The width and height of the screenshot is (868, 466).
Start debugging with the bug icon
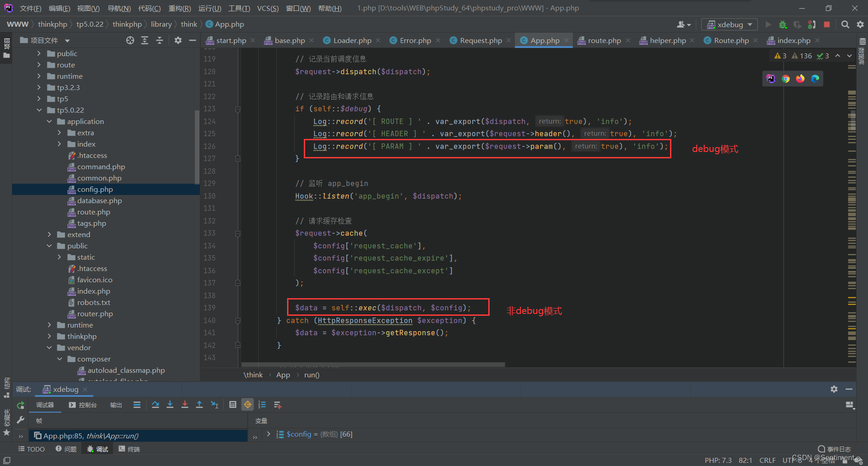[783, 24]
